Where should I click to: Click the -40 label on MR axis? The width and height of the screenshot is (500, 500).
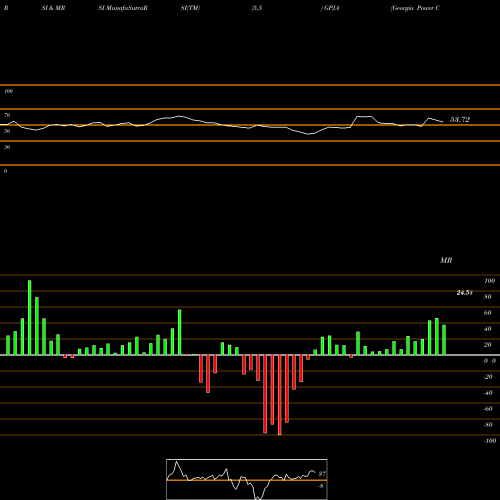(488, 393)
